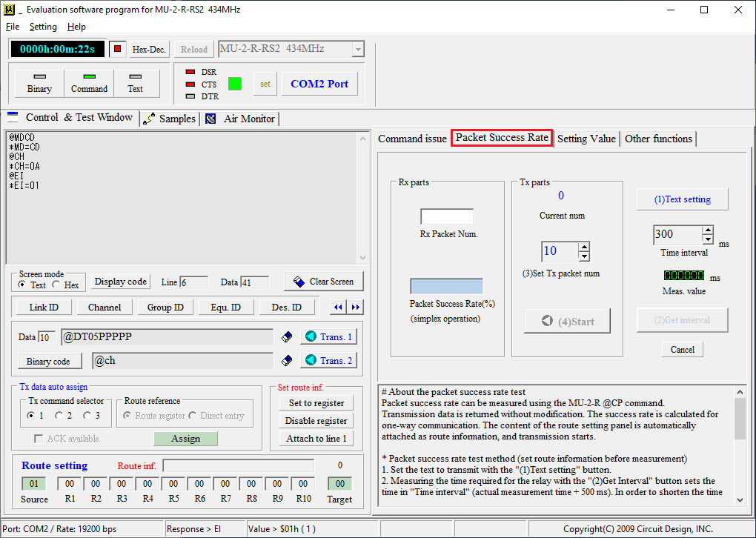The width and height of the screenshot is (756, 538).
Task: Click Attach to line 1 button
Action: pyautogui.click(x=316, y=438)
